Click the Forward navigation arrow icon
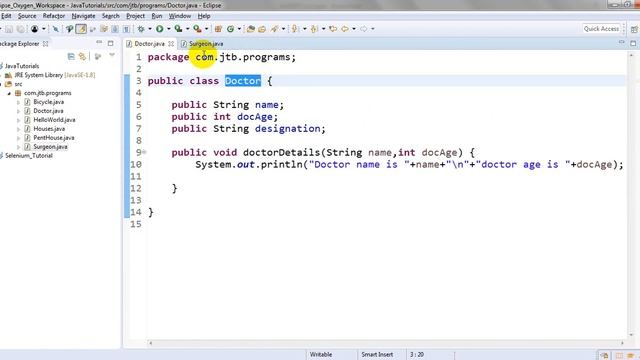 click(x=363, y=29)
